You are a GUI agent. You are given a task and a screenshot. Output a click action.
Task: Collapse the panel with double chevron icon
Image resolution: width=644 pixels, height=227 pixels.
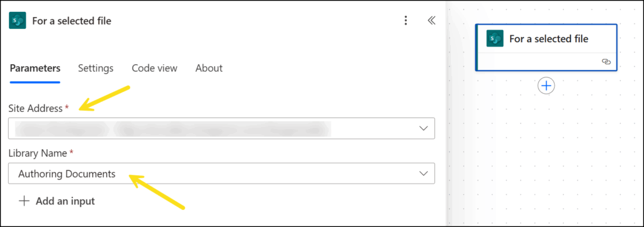click(431, 21)
